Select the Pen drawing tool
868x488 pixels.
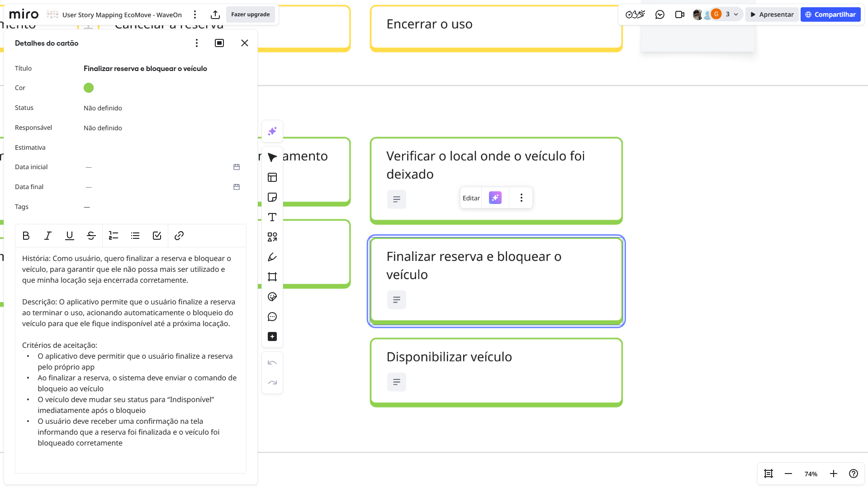pyautogui.click(x=272, y=257)
